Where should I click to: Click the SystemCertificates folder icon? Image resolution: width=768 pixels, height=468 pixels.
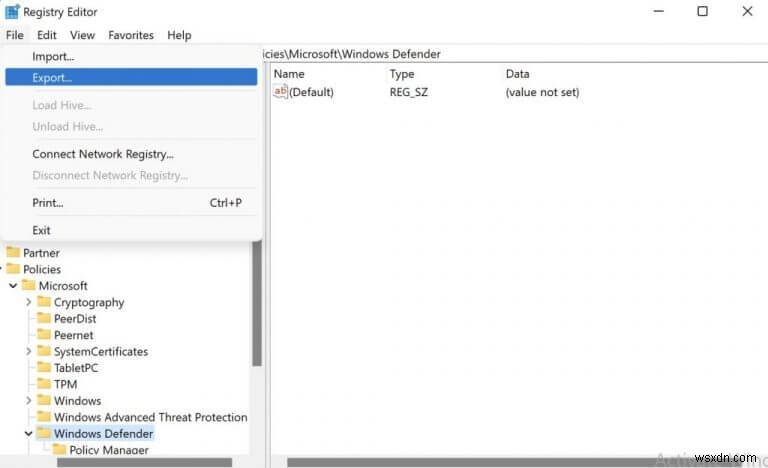coord(44,351)
